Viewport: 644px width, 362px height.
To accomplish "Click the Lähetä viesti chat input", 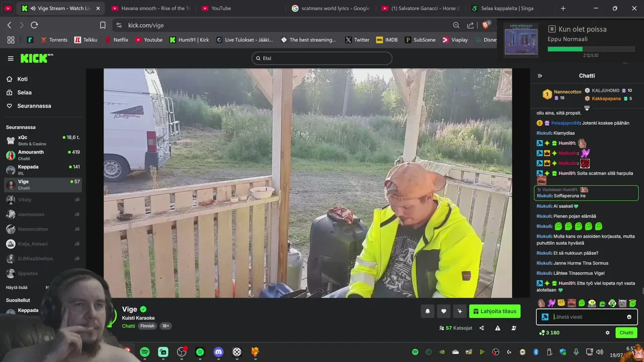I will (588, 317).
